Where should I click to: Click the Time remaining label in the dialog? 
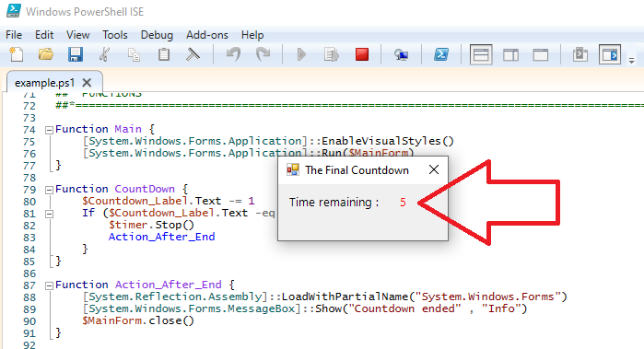point(334,203)
